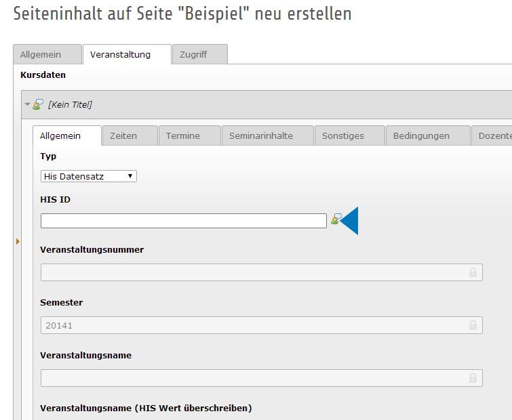Click lock icon in the first Veranstaltungsname field

click(x=473, y=378)
